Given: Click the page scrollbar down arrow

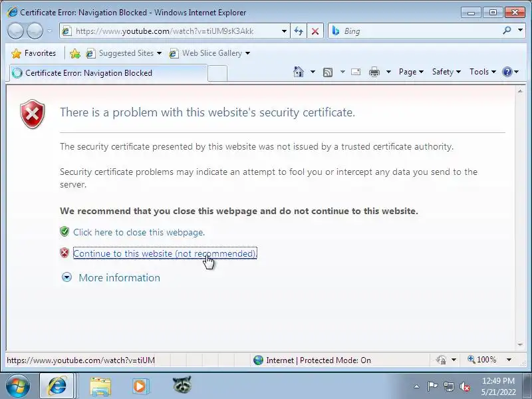Looking at the screenshot, I should coord(520,344).
